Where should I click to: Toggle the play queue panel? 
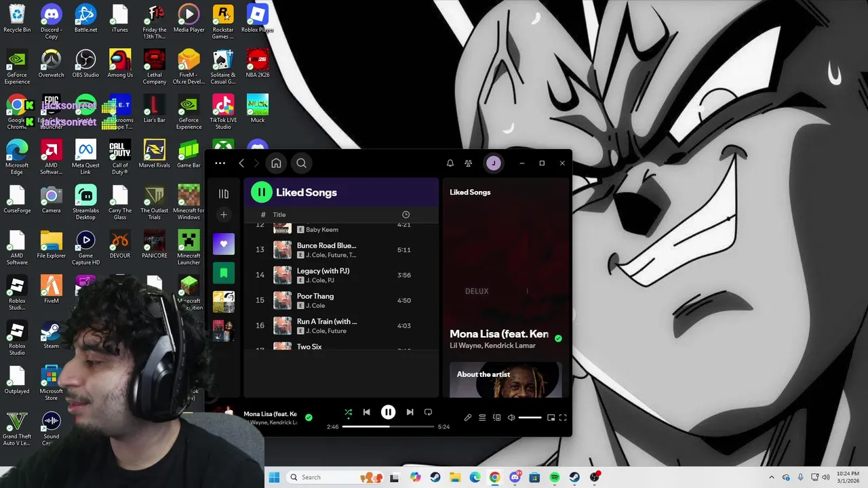point(482,418)
